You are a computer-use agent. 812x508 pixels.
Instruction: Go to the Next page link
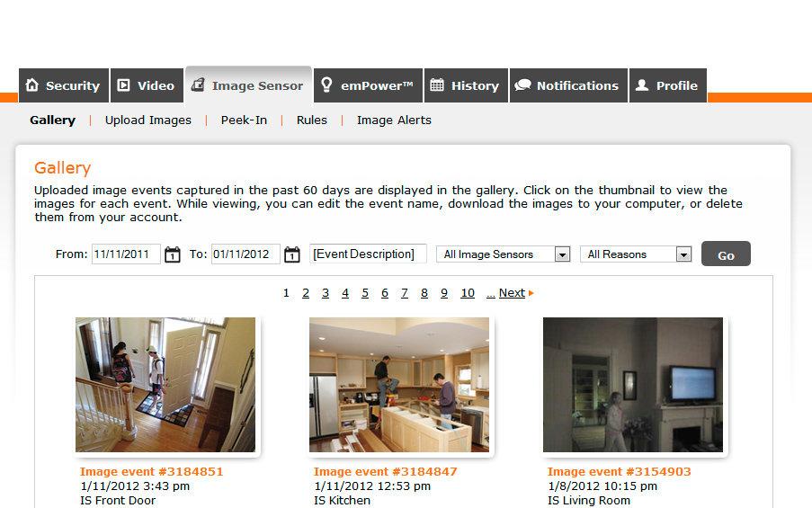click(512, 293)
